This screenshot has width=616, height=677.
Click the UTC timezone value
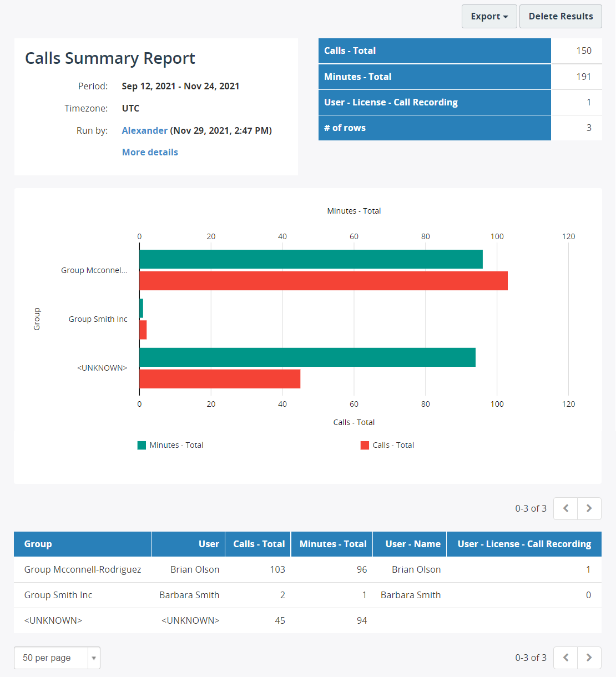point(130,108)
